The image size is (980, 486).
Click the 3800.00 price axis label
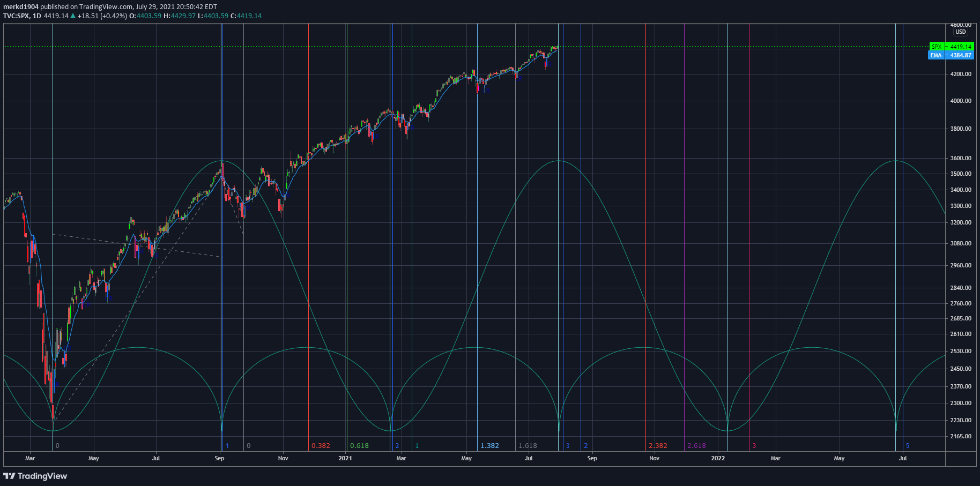[961, 129]
